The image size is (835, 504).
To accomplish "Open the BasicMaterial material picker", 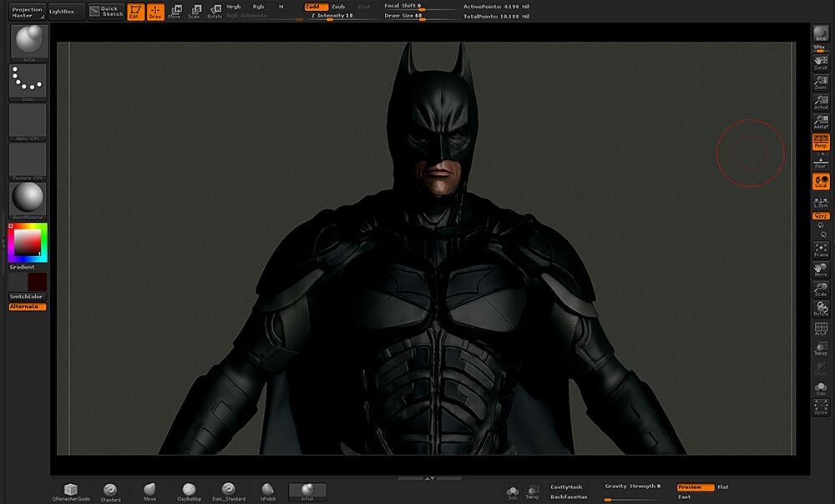I will [28, 200].
